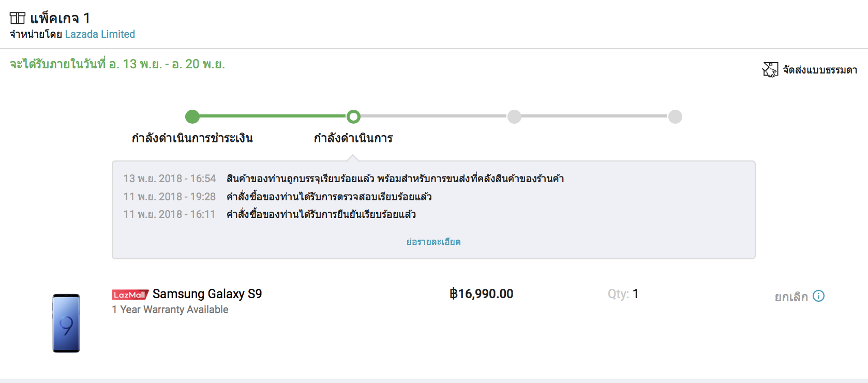Click the final gray progress step circle

(675, 116)
